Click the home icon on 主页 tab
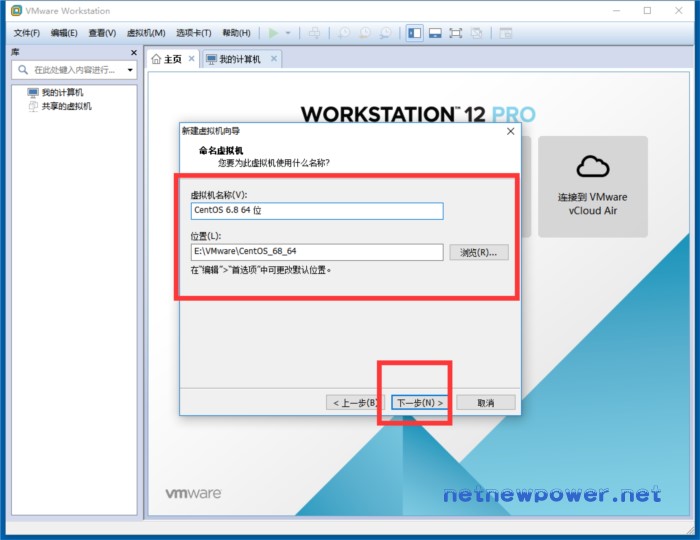The height and width of the screenshot is (540, 700). pos(156,59)
